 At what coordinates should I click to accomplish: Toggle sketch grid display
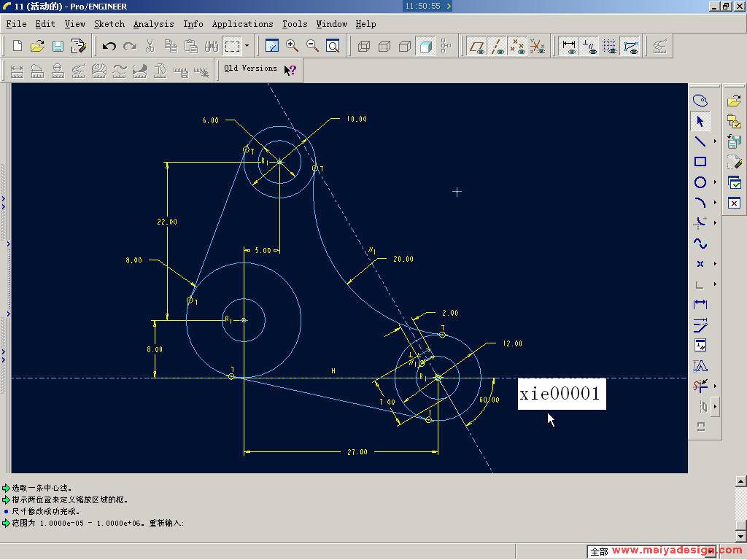tap(610, 46)
